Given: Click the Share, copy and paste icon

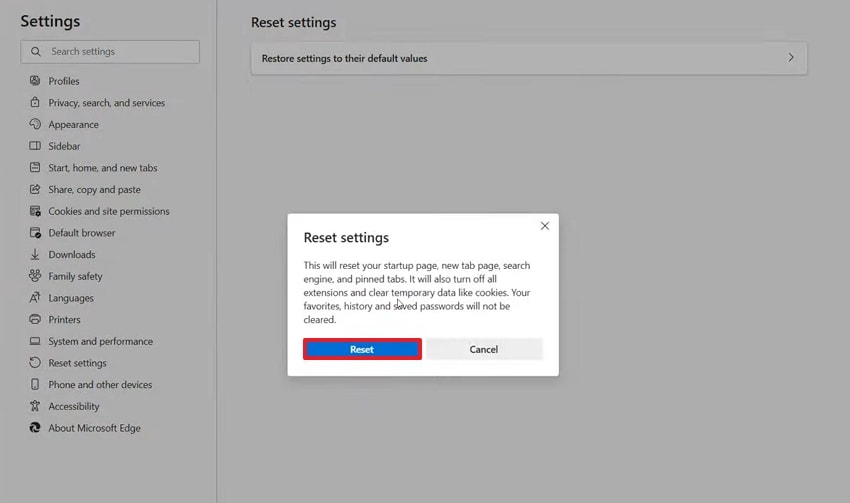Looking at the screenshot, I should pos(35,189).
